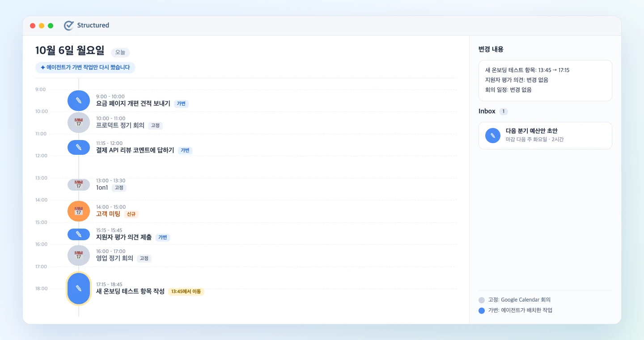Click the pencil icon for 지원자 평가 의견 제출
Image resolution: width=644 pixels, height=340 pixels.
point(79,234)
